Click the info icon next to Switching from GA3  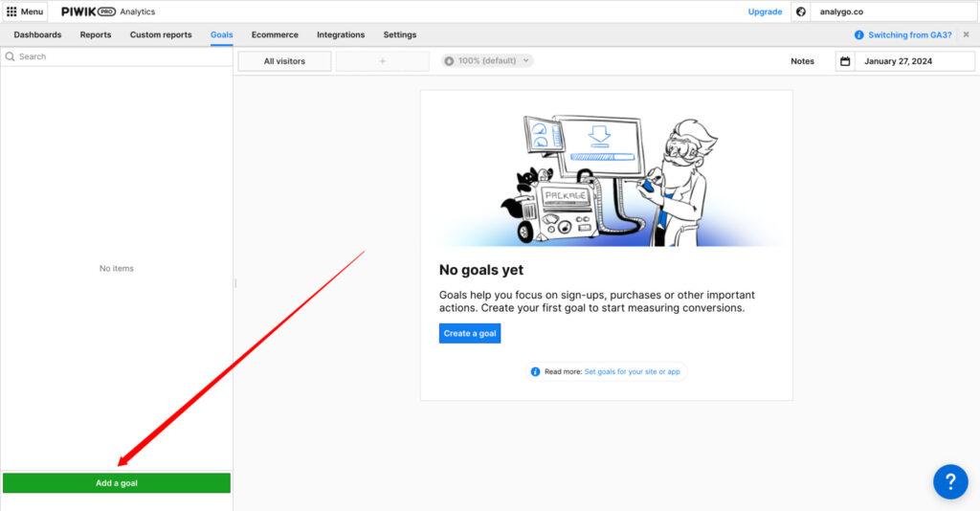point(858,34)
